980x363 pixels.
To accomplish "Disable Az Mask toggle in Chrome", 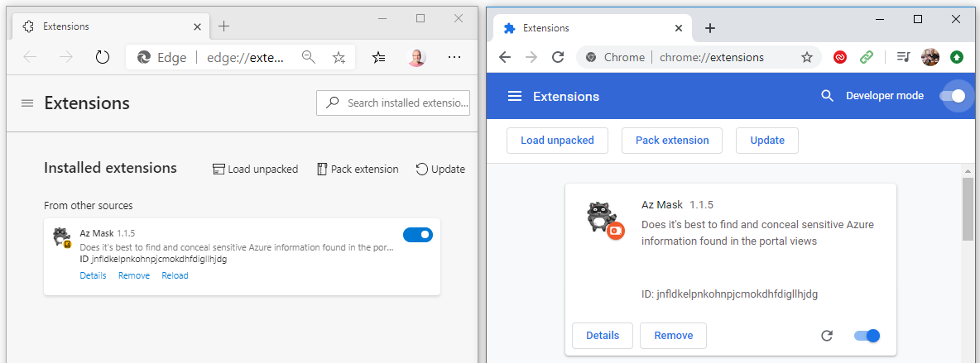I will point(867,336).
